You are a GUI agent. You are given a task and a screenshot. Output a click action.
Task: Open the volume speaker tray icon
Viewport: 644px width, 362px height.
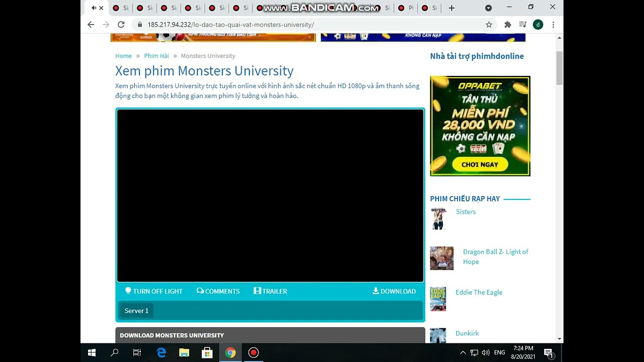pyautogui.click(x=486, y=352)
